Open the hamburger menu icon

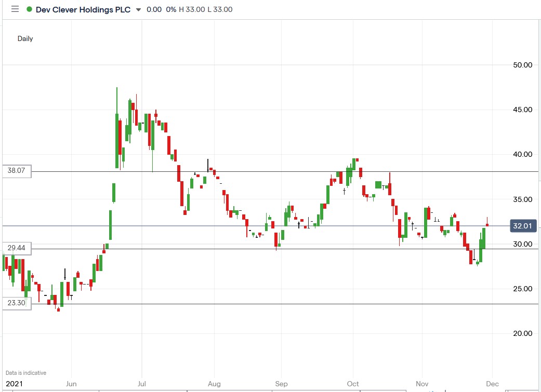coord(15,9)
